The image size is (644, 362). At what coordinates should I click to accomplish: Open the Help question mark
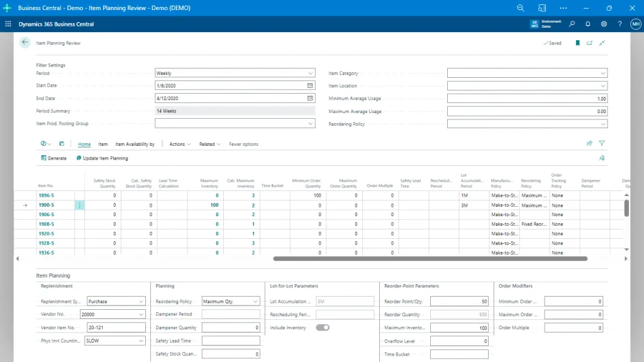(x=620, y=24)
